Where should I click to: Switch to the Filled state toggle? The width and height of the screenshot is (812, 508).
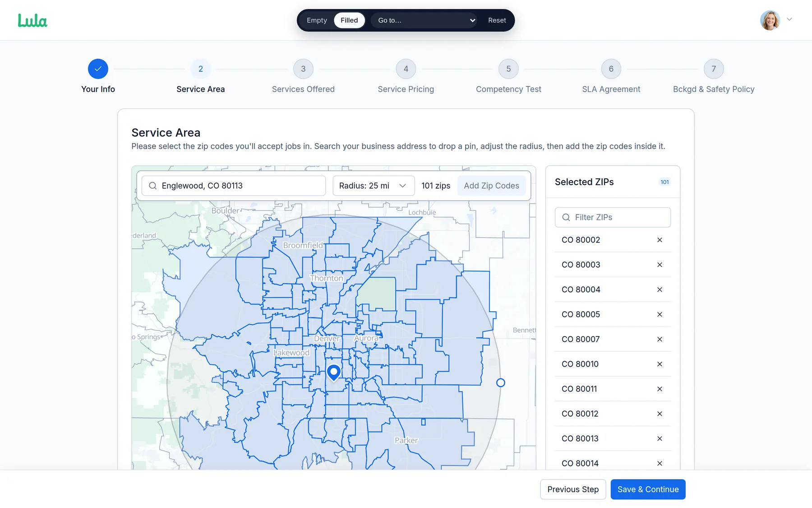point(349,20)
